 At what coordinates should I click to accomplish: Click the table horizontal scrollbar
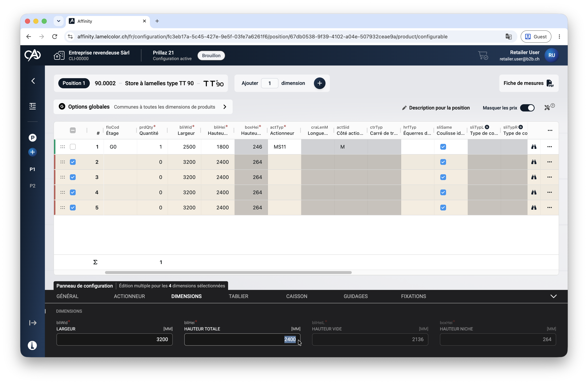pyautogui.click(x=228, y=273)
